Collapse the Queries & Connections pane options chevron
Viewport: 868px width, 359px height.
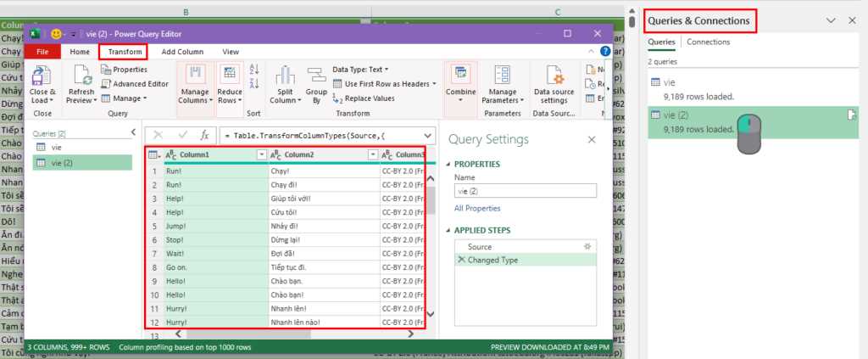[831, 20]
